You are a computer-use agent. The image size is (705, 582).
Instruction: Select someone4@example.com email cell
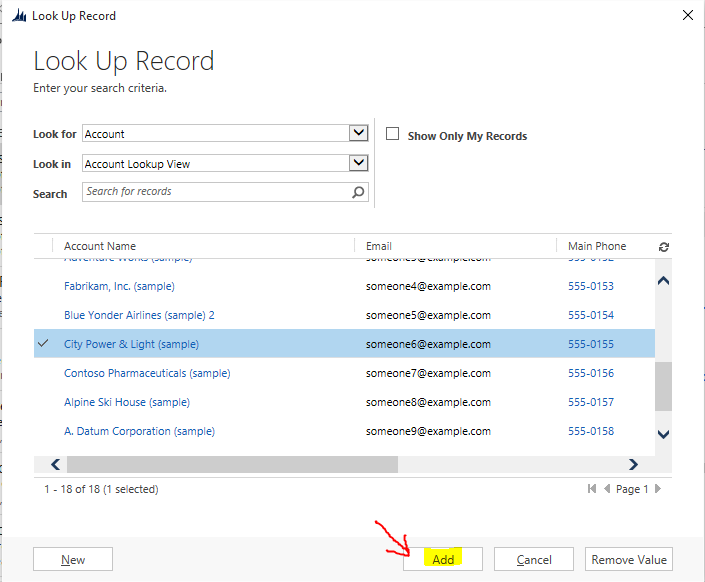coord(428,286)
